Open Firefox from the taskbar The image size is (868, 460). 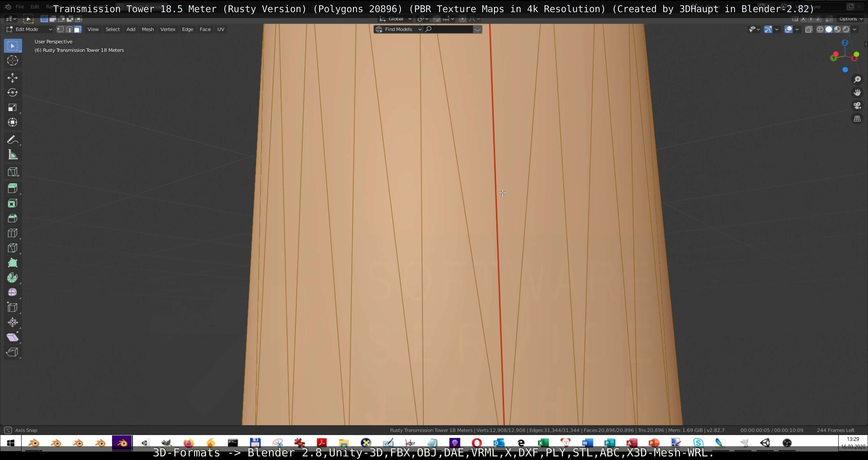coord(189,443)
